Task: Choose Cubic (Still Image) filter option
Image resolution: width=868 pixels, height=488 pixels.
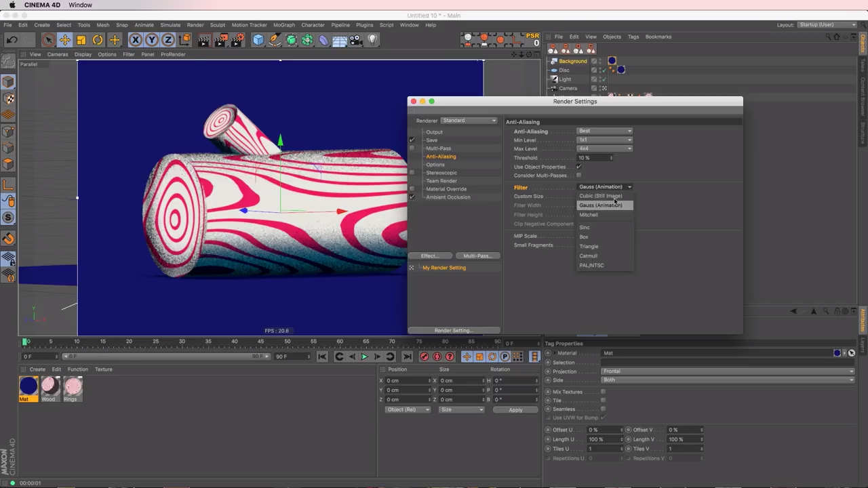Action: (600, 196)
